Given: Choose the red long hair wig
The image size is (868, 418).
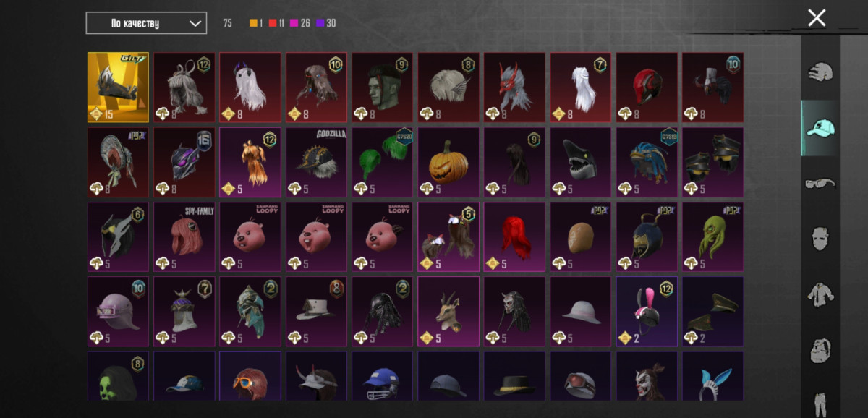Looking at the screenshot, I should pos(514,237).
